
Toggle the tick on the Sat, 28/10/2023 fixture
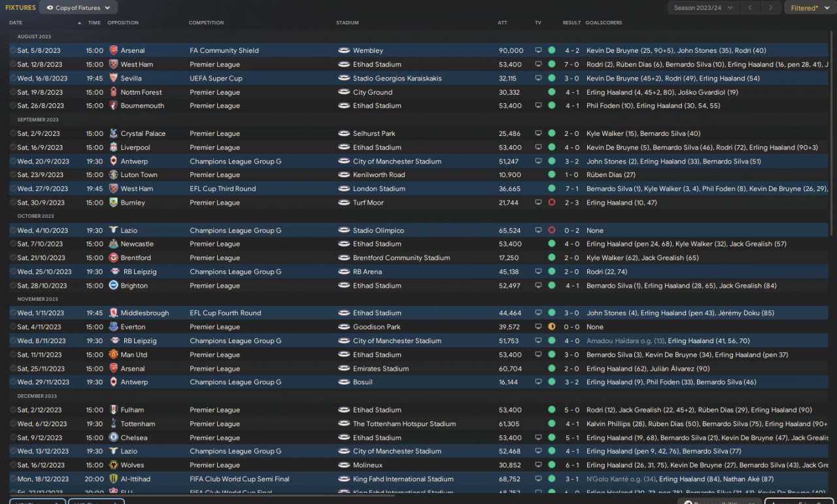(x=13, y=286)
